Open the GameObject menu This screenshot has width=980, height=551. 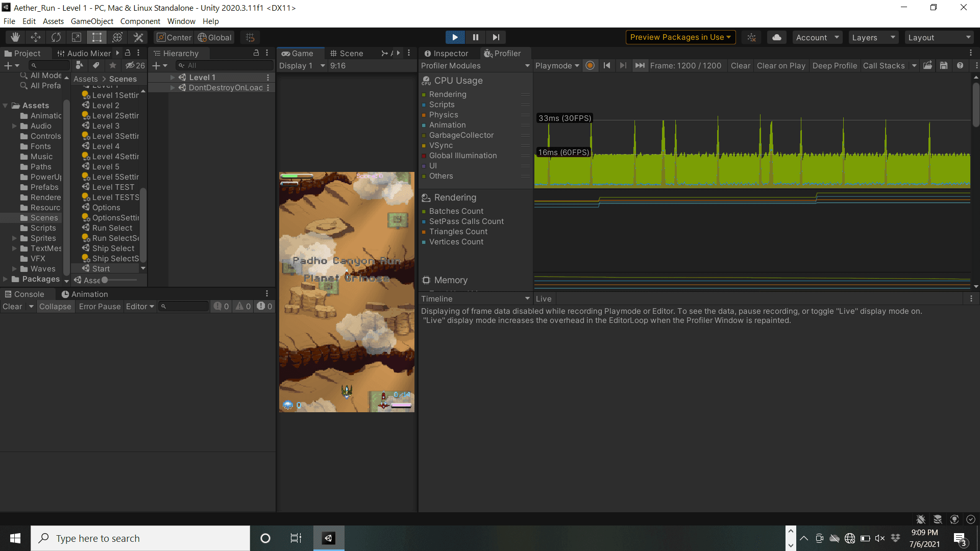coord(92,21)
